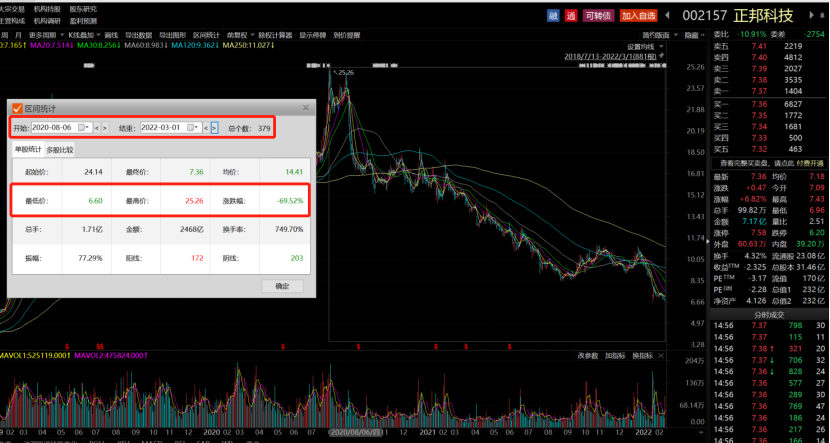Add stock via 加入自选 button
This screenshot has height=443, width=830.
[x=638, y=16]
